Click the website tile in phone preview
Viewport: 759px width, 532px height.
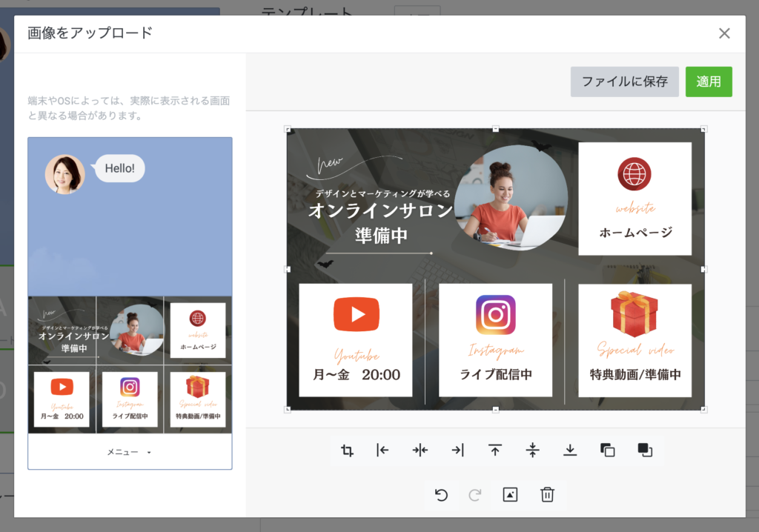point(198,330)
